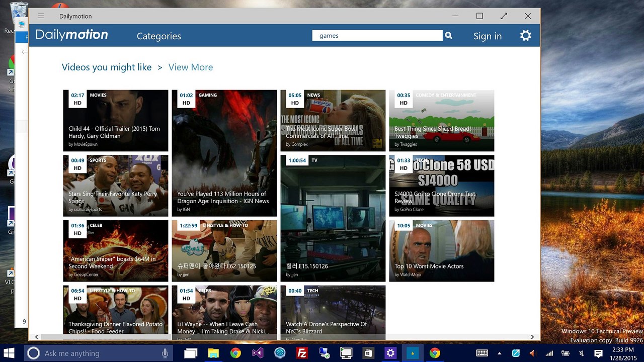This screenshot has height=362, width=644.
Task: Open Most Iconic Super Bowl Commercials video
Action: pyautogui.click(x=333, y=121)
